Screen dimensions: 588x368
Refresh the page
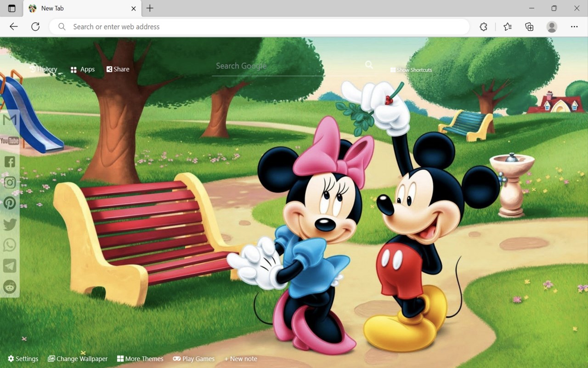35,27
